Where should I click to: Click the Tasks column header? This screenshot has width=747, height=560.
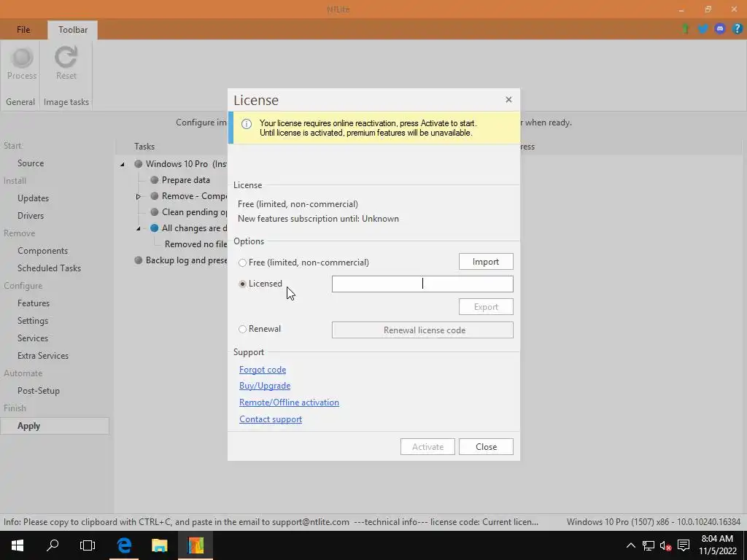144,146
